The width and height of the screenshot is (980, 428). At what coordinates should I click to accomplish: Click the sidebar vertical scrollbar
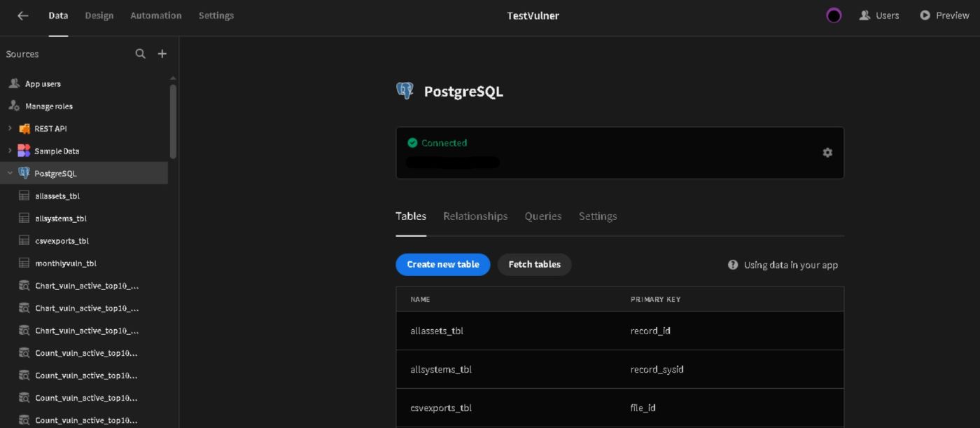point(173,120)
